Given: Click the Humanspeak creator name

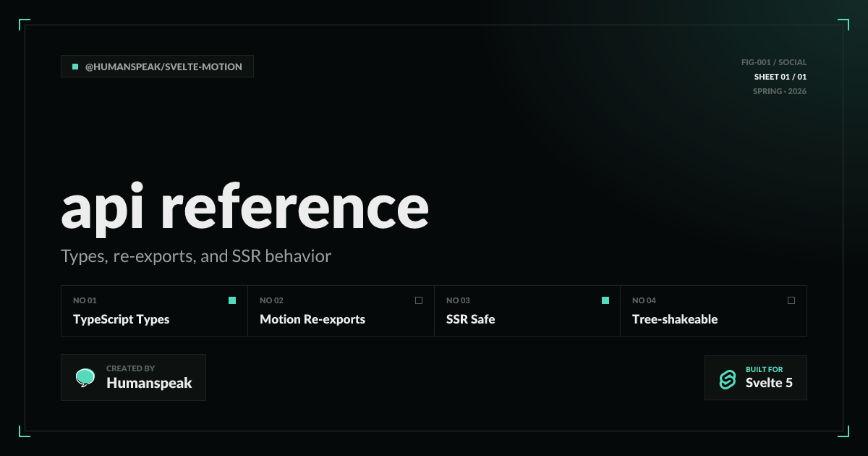Looking at the screenshot, I should point(149,384).
